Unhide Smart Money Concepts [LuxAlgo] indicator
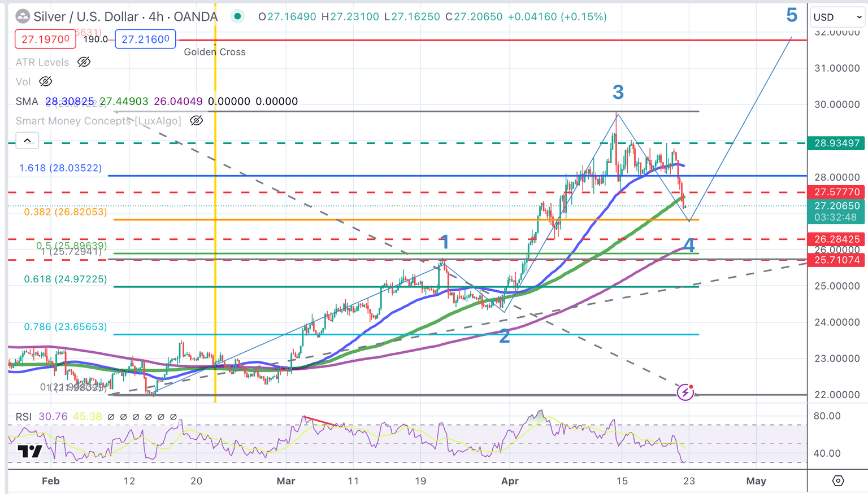This screenshot has width=868, height=494. 196,120
